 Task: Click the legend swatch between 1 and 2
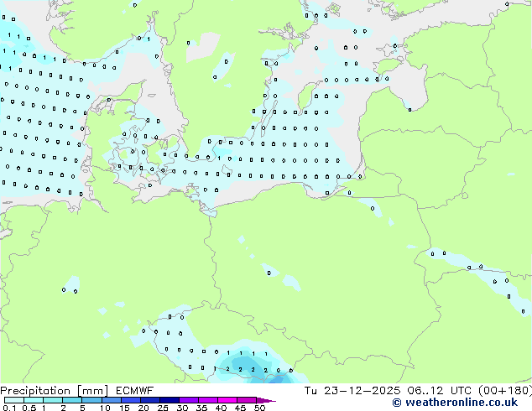(x=53, y=400)
